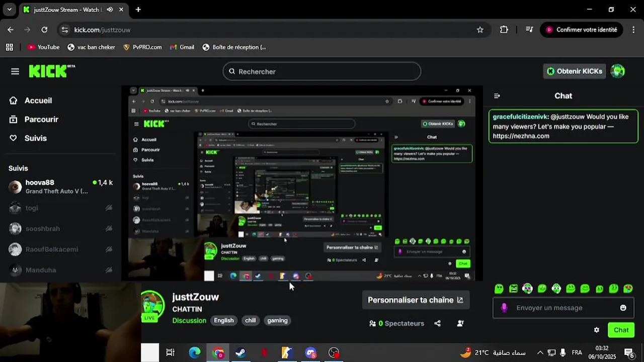Click the English tag
Viewport: 644px width, 362px height.
[x=224, y=321]
